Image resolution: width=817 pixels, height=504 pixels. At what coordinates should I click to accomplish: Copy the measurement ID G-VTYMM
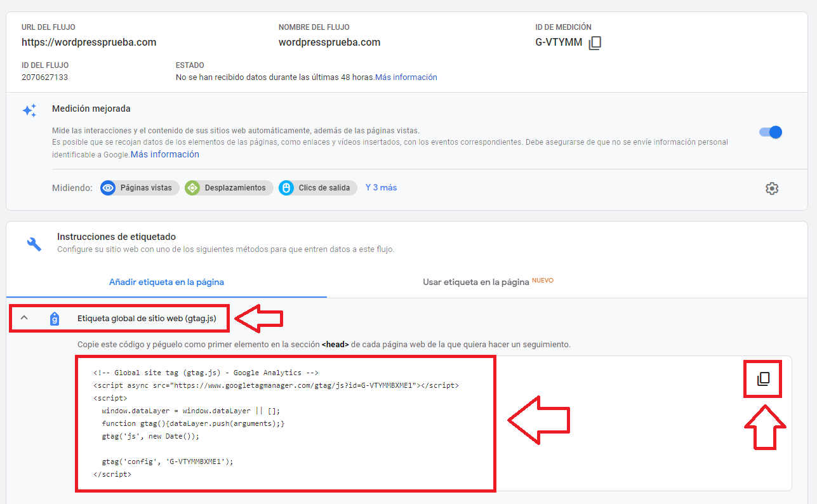point(594,43)
